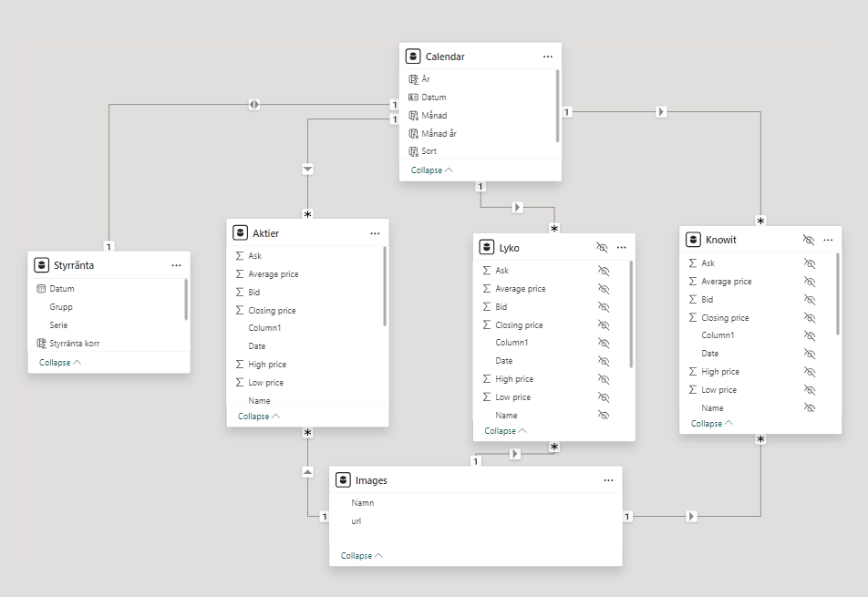The height and width of the screenshot is (597, 868).
Task: Click sigma icon beside Aktier Closing price
Action: point(240,311)
